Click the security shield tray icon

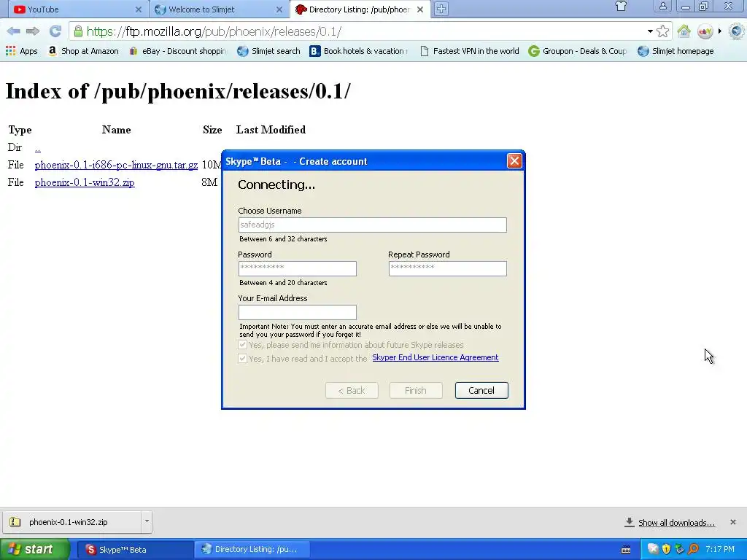pos(666,549)
